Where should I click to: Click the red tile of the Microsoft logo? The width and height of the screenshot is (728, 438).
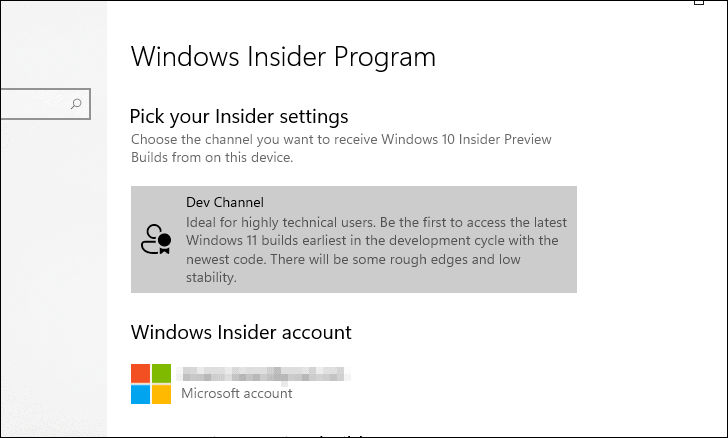pyautogui.click(x=141, y=373)
